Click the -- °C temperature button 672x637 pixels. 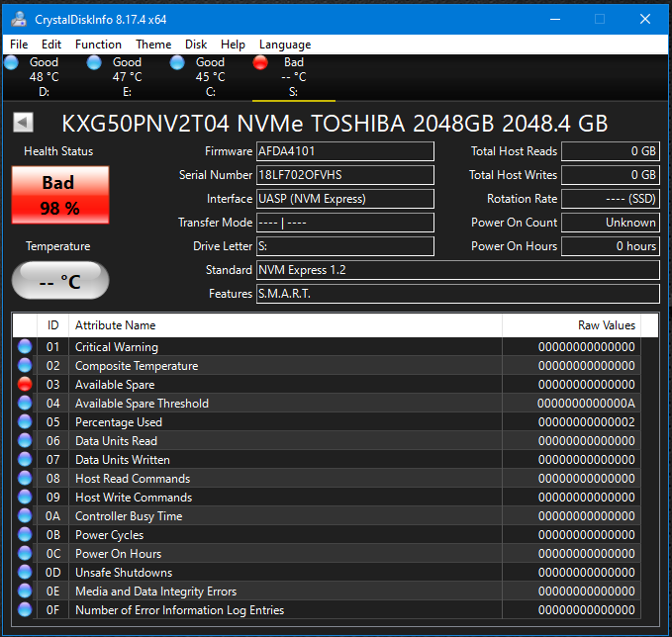(x=60, y=281)
